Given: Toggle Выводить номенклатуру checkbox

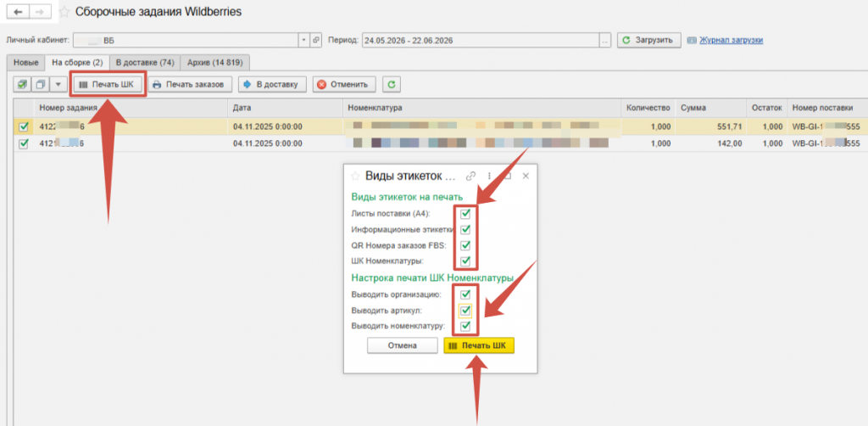Looking at the screenshot, I should tap(465, 326).
